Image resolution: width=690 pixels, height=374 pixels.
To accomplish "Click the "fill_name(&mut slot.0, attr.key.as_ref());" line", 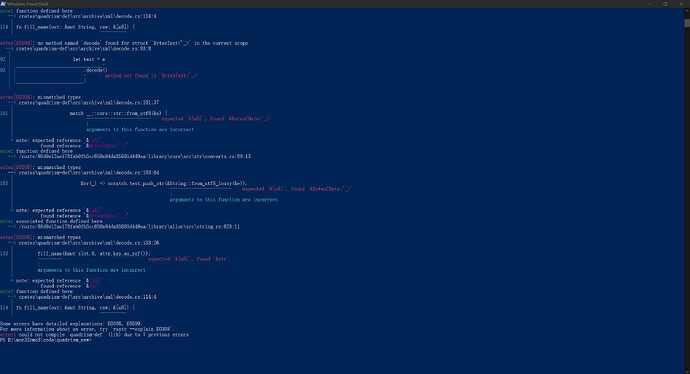I will point(94,253).
